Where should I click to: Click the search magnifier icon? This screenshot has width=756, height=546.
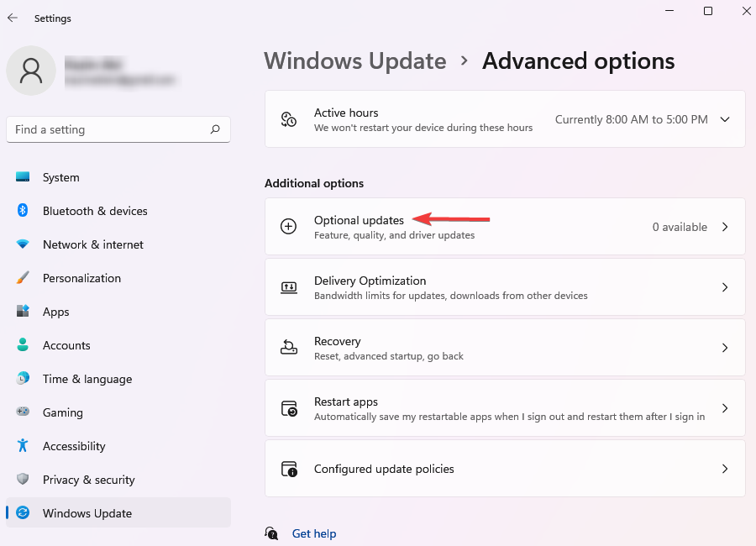[215, 129]
